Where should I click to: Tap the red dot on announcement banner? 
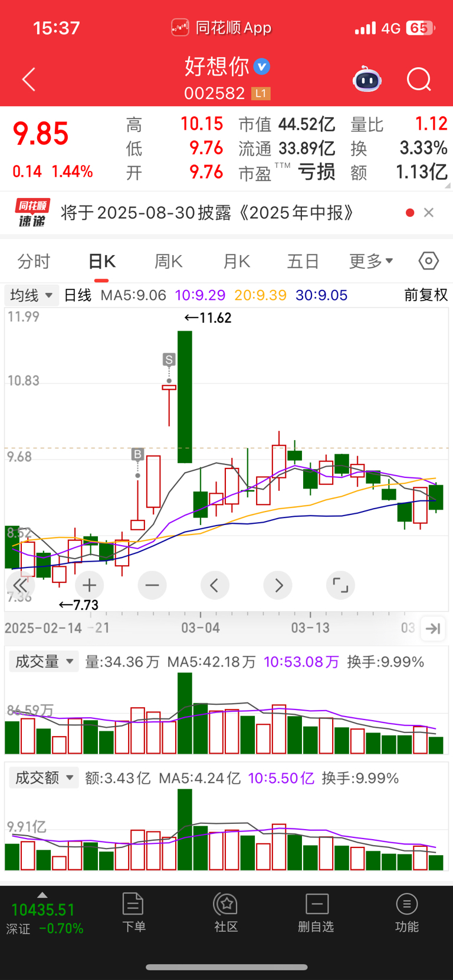(x=410, y=213)
